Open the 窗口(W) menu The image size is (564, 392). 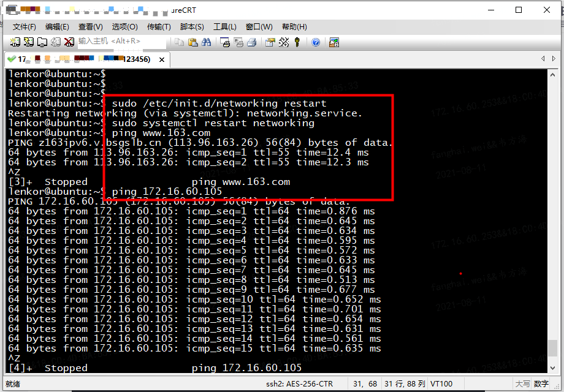(259, 27)
